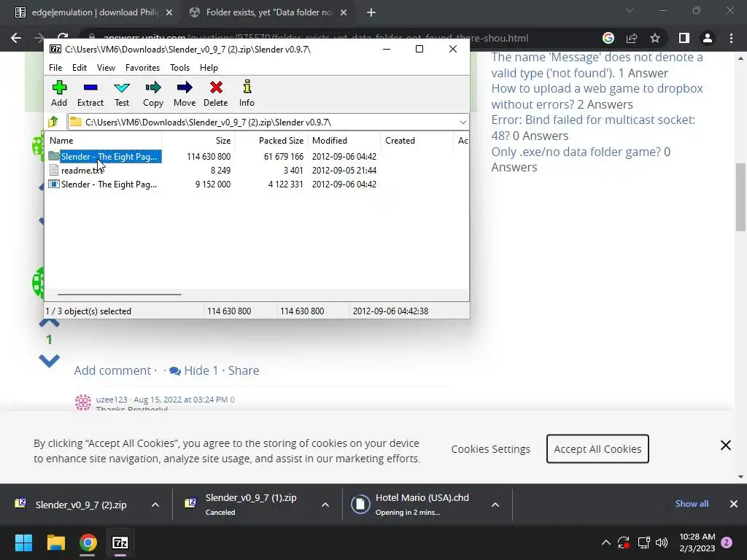Click the 7-Zip taskbar icon
The height and width of the screenshot is (560, 747).
(120, 542)
